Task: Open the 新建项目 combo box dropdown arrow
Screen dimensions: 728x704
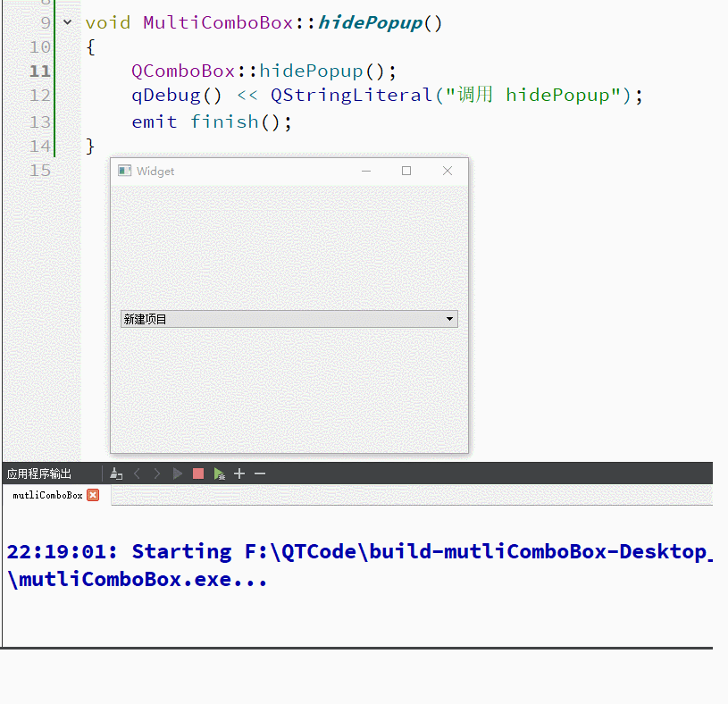Action: (449, 318)
